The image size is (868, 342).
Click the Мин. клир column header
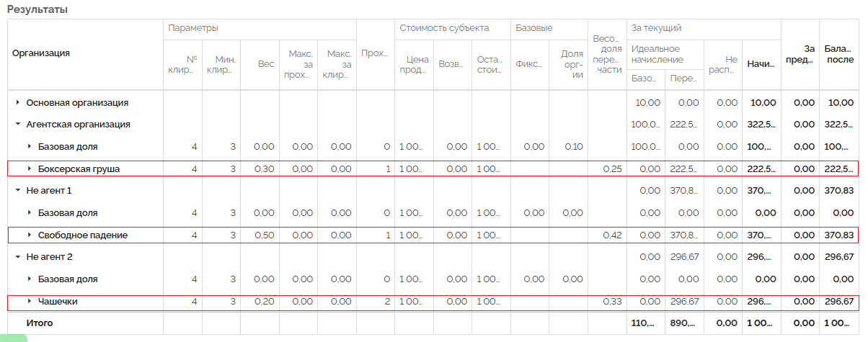[x=221, y=64]
